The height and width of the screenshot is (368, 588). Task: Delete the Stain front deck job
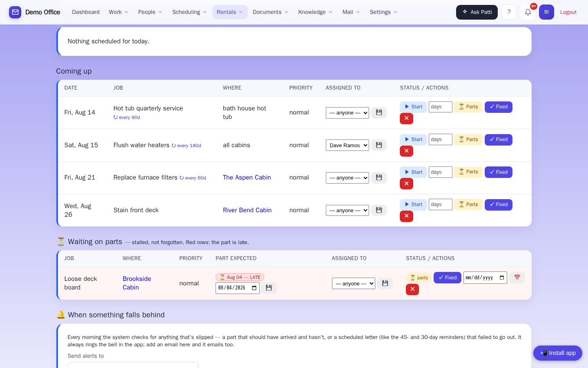tap(406, 216)
